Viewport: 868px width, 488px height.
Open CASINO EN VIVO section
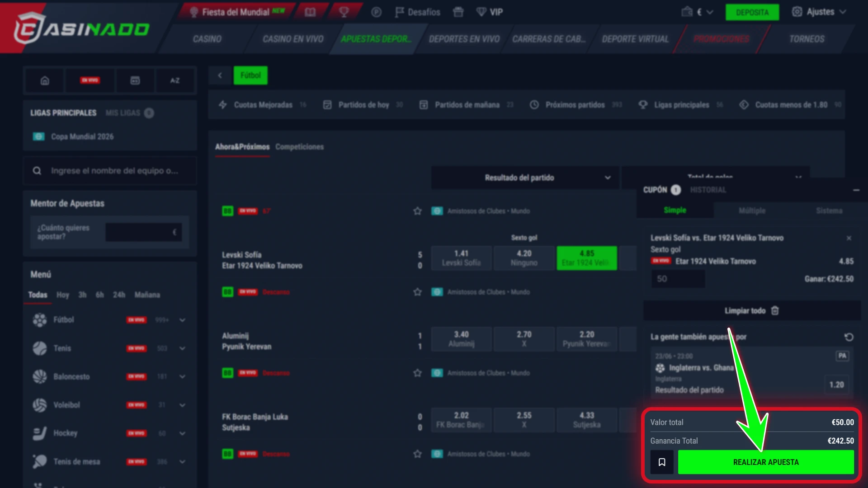point(293,39)
